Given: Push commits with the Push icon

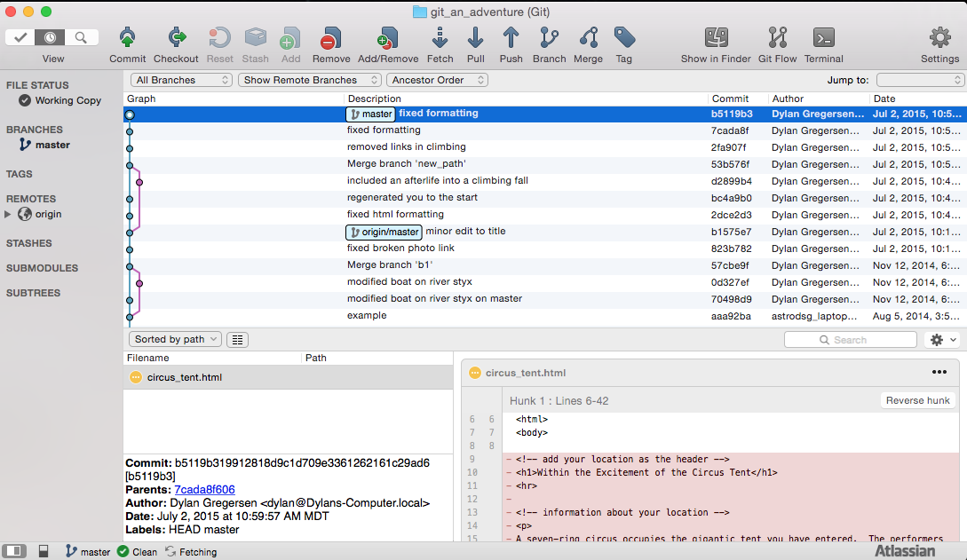Looking at the screenshot, I should pyautogui.click(x=511, y=45).
